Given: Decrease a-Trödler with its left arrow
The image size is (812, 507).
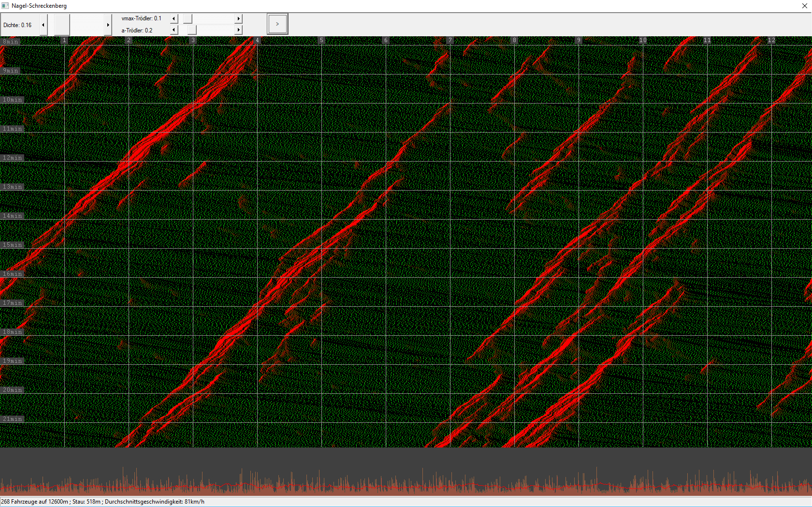Looking at the screenshot, I should (174, 30).
